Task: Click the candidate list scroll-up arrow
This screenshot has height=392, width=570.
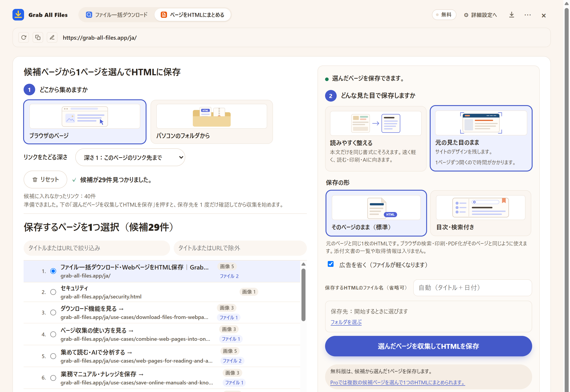Action: 303,264
